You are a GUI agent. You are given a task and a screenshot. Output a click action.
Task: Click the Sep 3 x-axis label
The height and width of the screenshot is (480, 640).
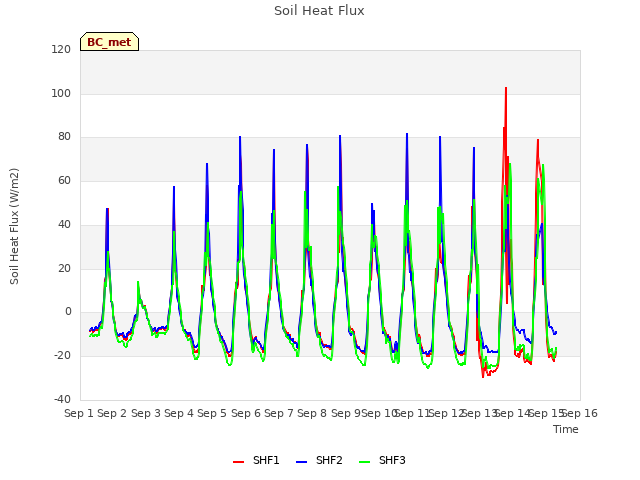point(146,413)
